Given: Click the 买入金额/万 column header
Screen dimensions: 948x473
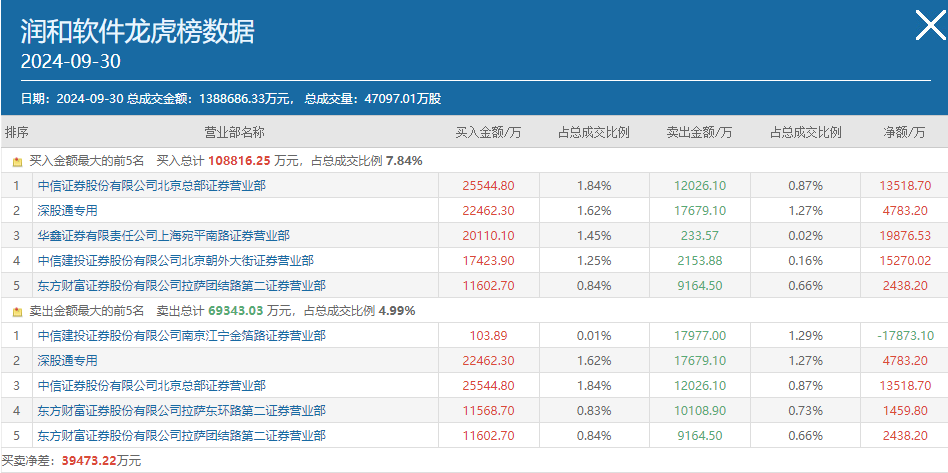Looking at the screenshot, I should click(488, 132).
